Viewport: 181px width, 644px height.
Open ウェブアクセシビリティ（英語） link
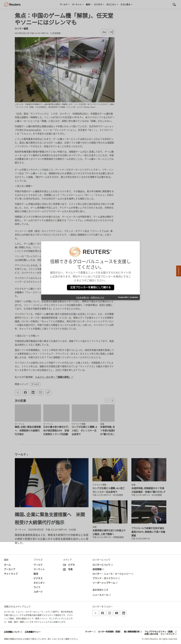pos(160,631)
